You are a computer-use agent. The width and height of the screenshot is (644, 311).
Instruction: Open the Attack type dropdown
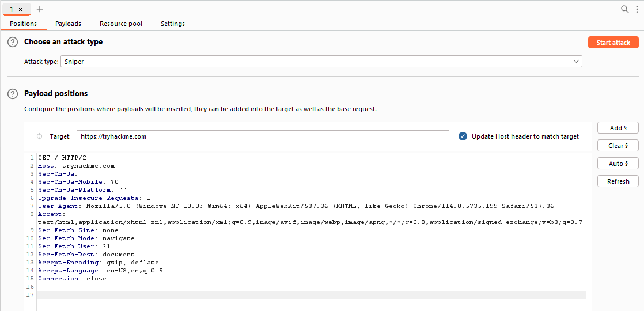(321, 61)
